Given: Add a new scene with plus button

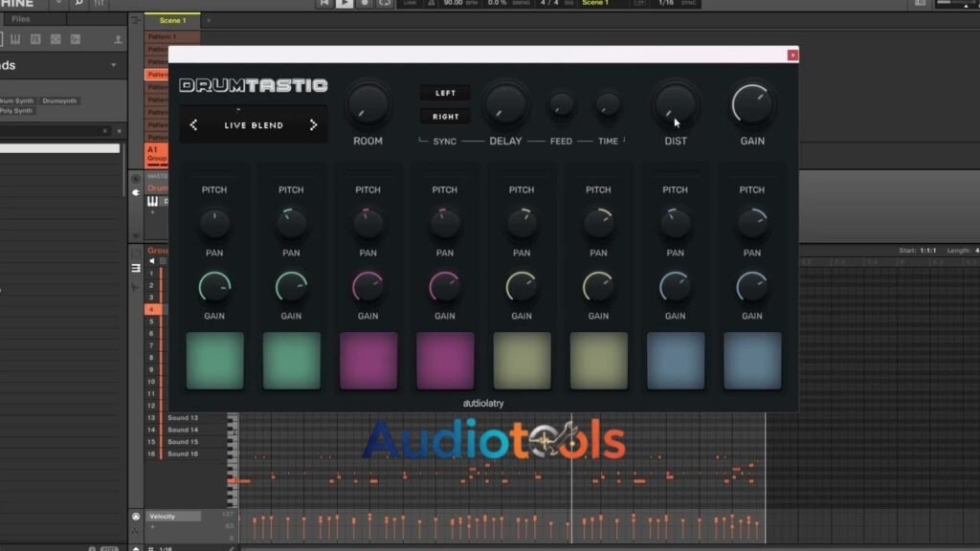Looking at the screenshot, I should tap(209, 21).
